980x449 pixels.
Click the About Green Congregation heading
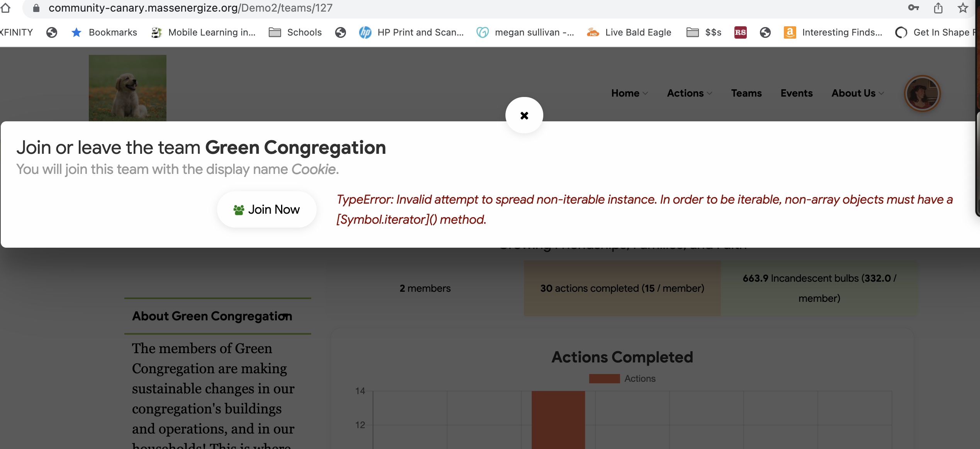pyautogui.click(x=212, y=316)
